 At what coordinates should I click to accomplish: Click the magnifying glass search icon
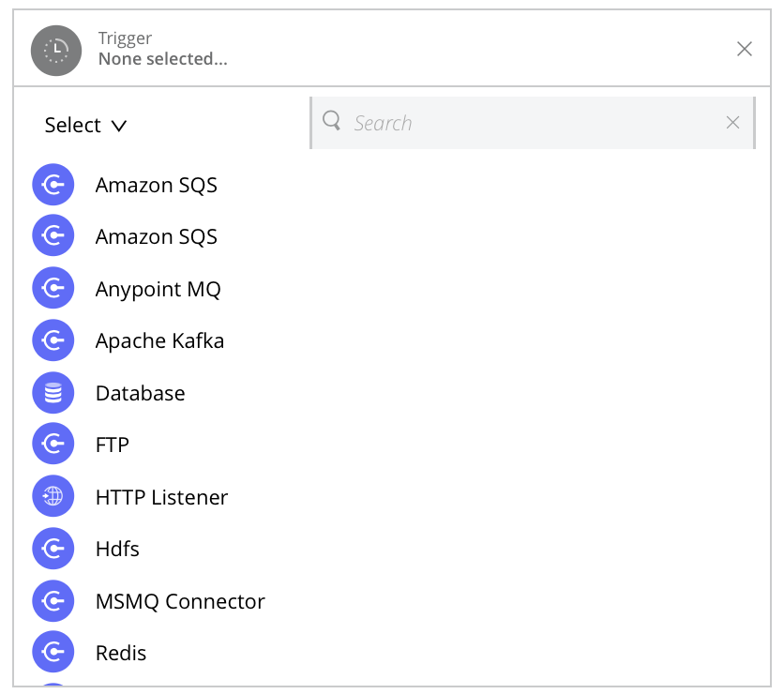click(332, 122)
